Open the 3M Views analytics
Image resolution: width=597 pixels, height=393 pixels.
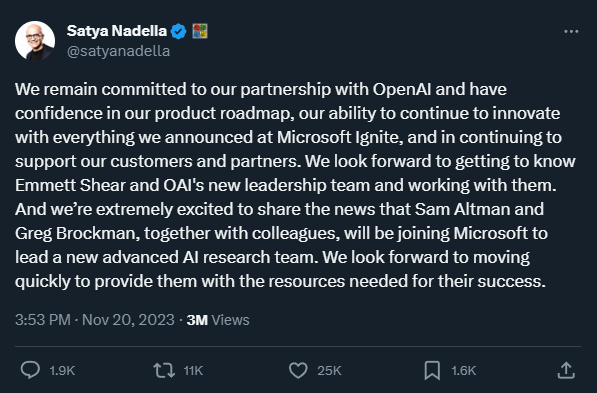click(x=218, y=320)
